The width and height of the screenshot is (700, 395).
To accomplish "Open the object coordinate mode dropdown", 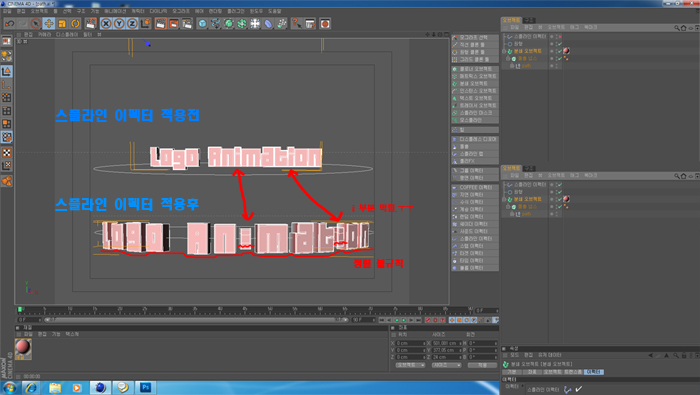I will coord(411,365).
